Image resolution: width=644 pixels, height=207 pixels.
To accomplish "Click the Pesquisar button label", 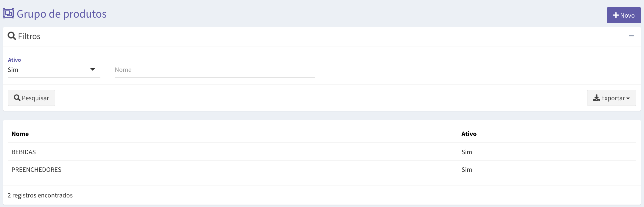I will [35, 98].
